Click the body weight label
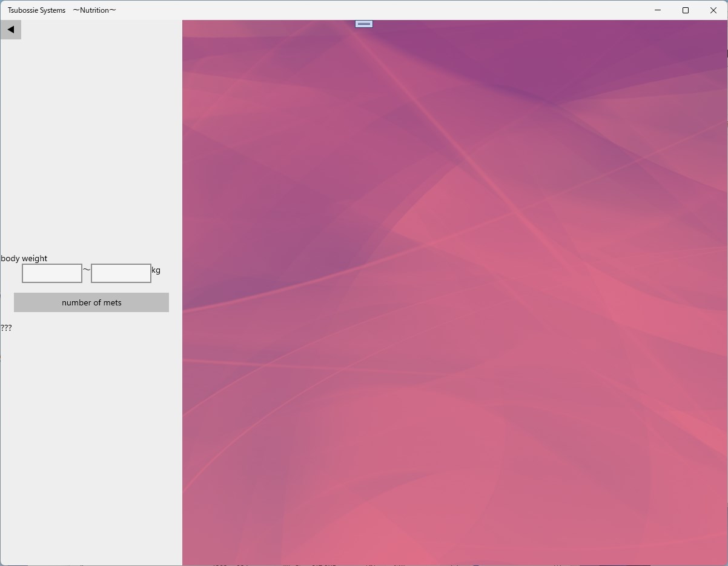 (x=24, y=258)
